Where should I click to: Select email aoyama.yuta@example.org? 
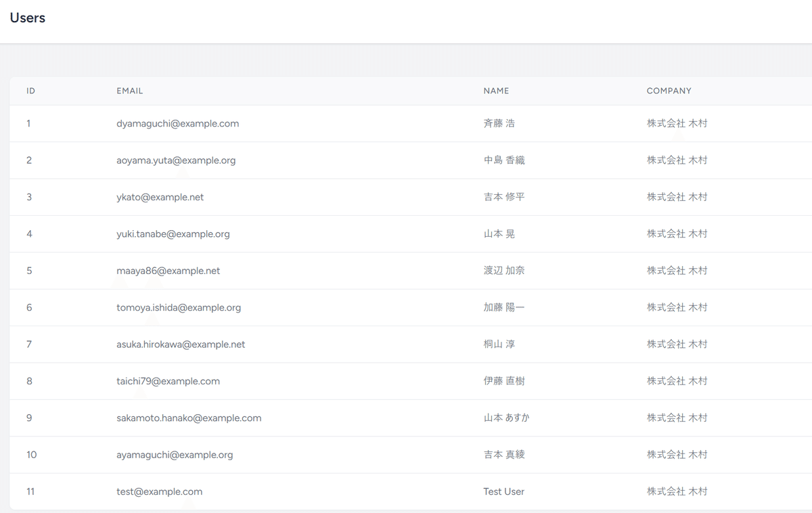click(176, 160)
